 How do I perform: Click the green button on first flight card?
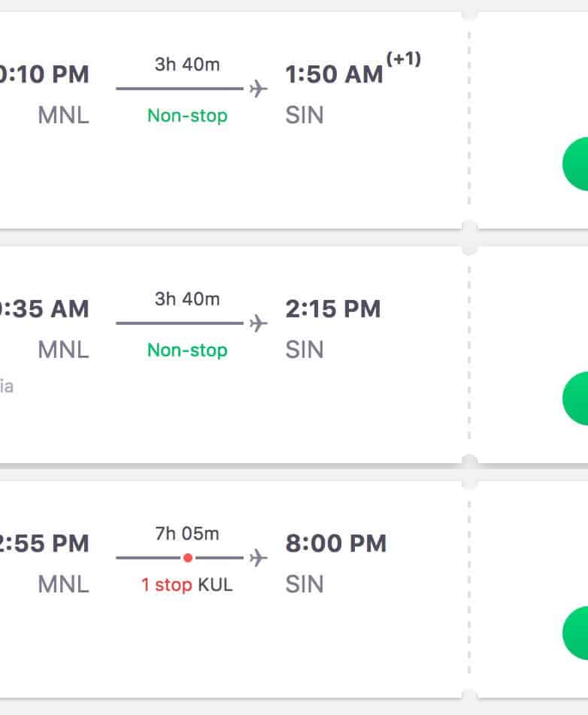click(x=577, y=164)
